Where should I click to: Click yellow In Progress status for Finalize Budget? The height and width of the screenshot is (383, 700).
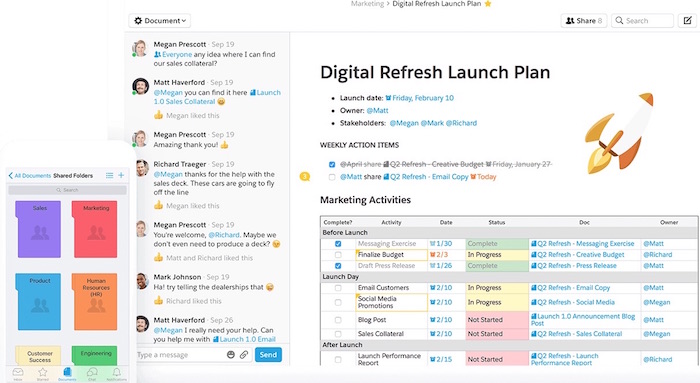(x=496, y=254)
